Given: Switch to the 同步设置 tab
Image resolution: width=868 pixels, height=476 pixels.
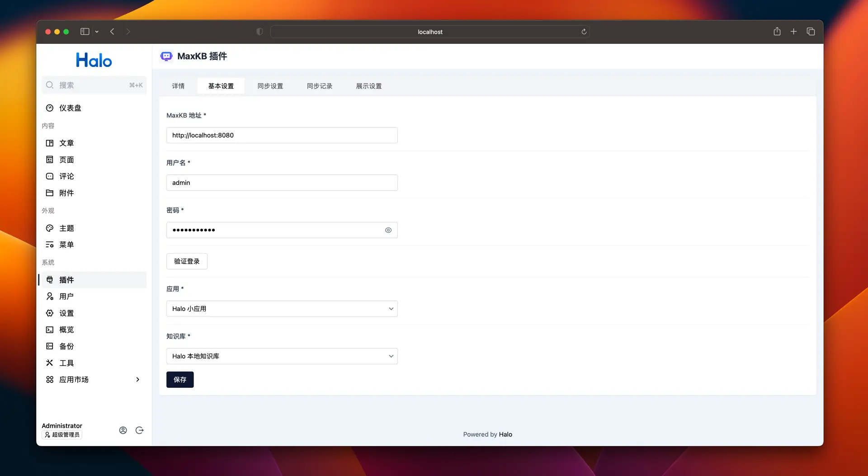Looking at the screenshot, I should [270, 86].
